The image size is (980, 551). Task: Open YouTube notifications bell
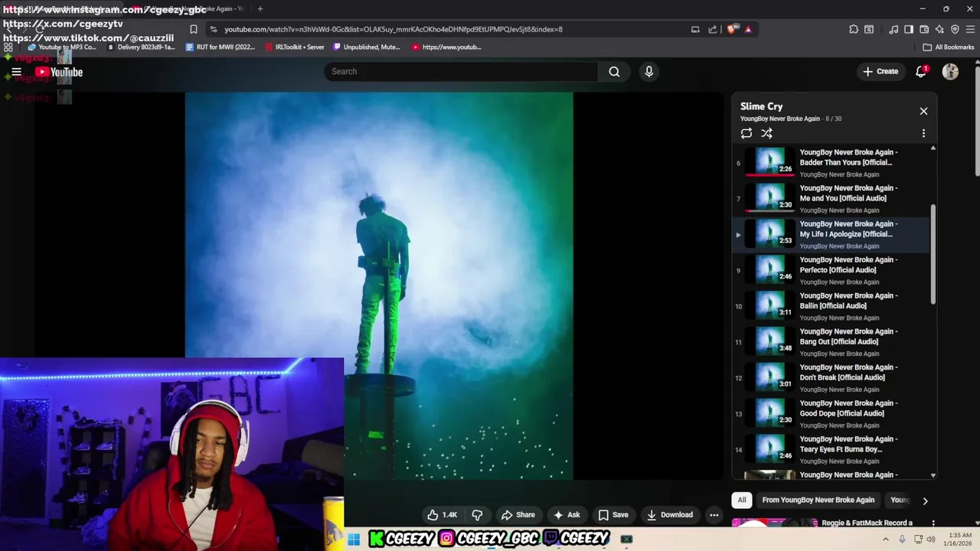tap(921, 71)
